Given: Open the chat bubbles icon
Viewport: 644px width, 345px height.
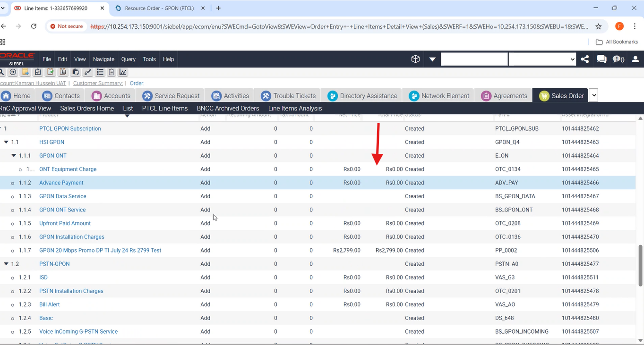Looking at the screenshot, I should pyautogui.click(x=601, y=59).
